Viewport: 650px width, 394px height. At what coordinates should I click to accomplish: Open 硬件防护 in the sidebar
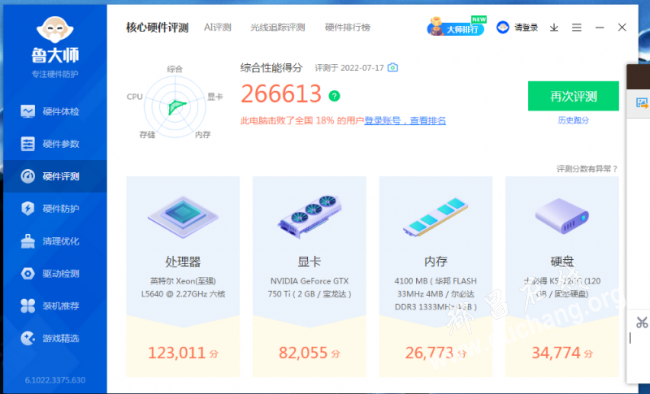55,209
